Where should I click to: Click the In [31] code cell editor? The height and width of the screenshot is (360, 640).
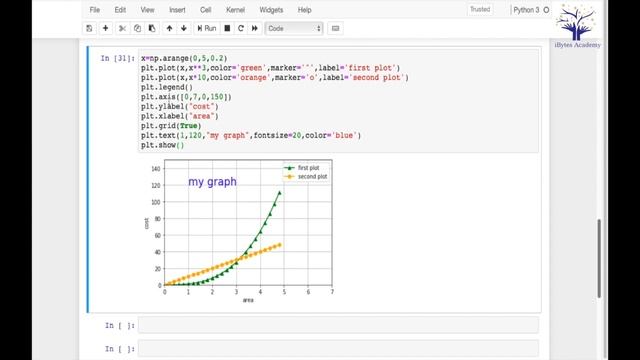point(338,101)
